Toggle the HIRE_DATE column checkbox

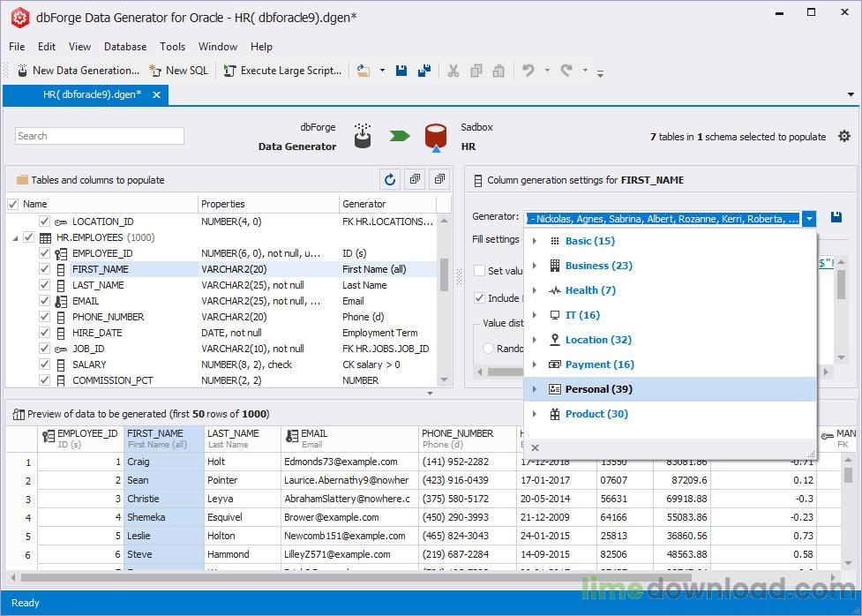(x=45, y=333)
